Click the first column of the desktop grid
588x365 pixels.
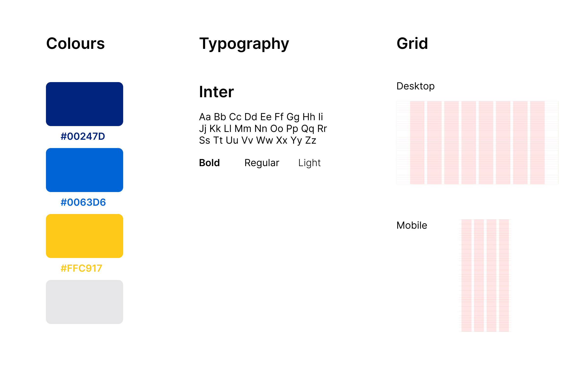coord(417,143)
